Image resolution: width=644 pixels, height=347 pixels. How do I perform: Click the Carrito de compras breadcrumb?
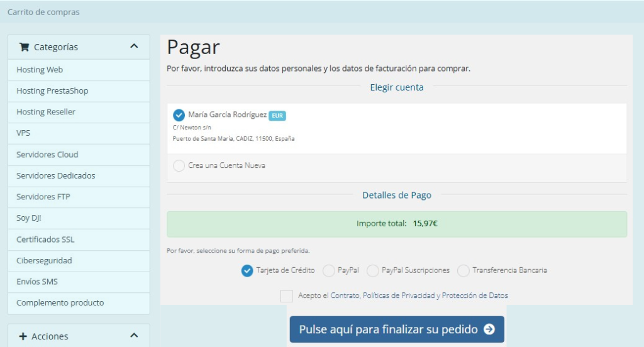(x=43, y=13)
